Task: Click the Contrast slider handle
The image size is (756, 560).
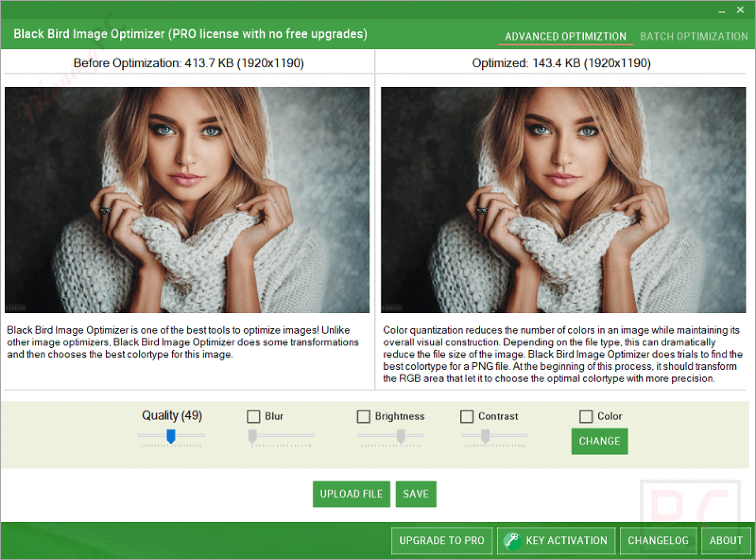Action: click(x=485, y=436)
